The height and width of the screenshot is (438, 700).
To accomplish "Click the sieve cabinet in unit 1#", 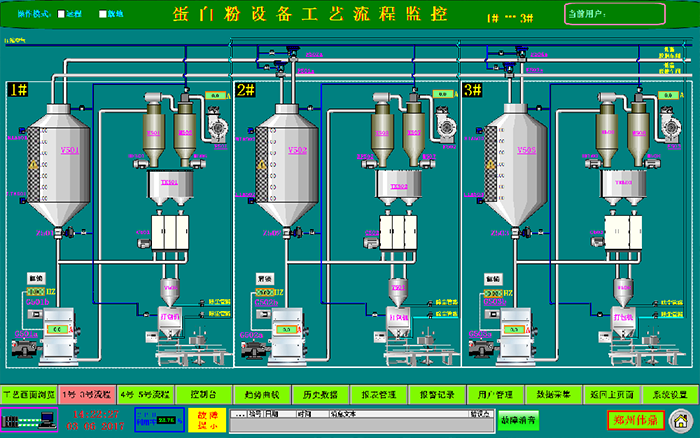I will pyautogui.click(x=170, y=233).
